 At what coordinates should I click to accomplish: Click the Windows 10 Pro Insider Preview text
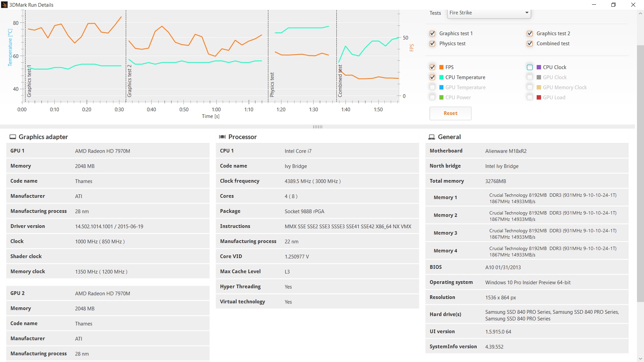(x=528, y=283)
